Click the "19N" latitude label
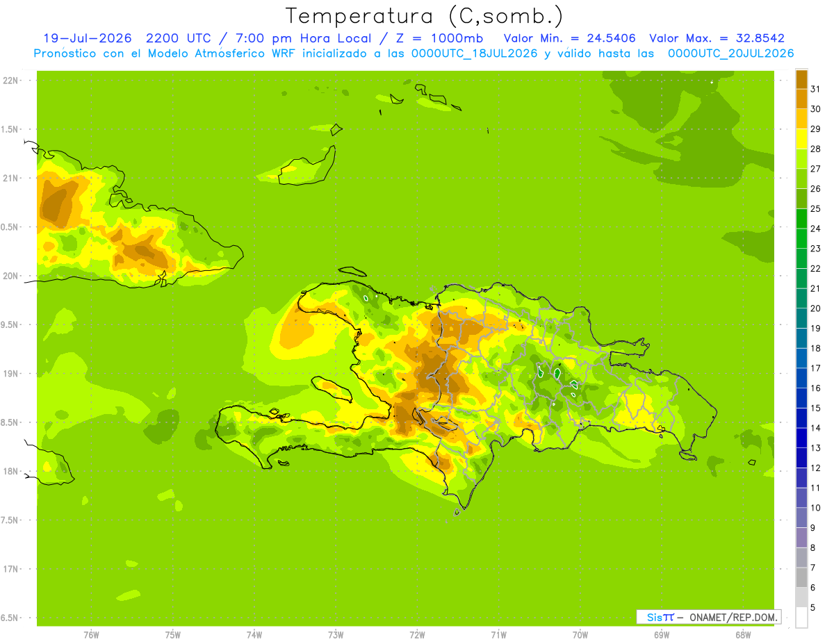The image size is (834, 644). pyautogui.click(x=10, y=374)
